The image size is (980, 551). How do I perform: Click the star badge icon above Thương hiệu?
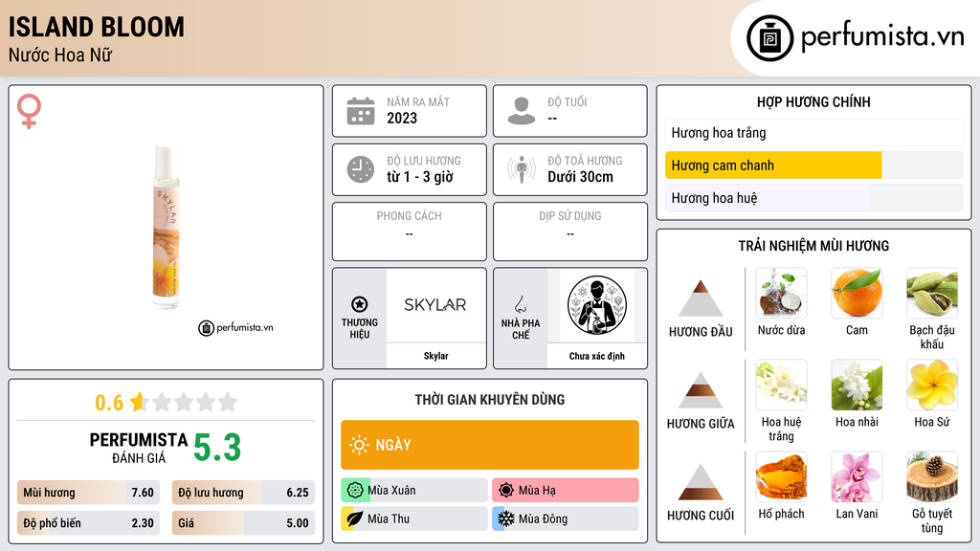[360, 304]
